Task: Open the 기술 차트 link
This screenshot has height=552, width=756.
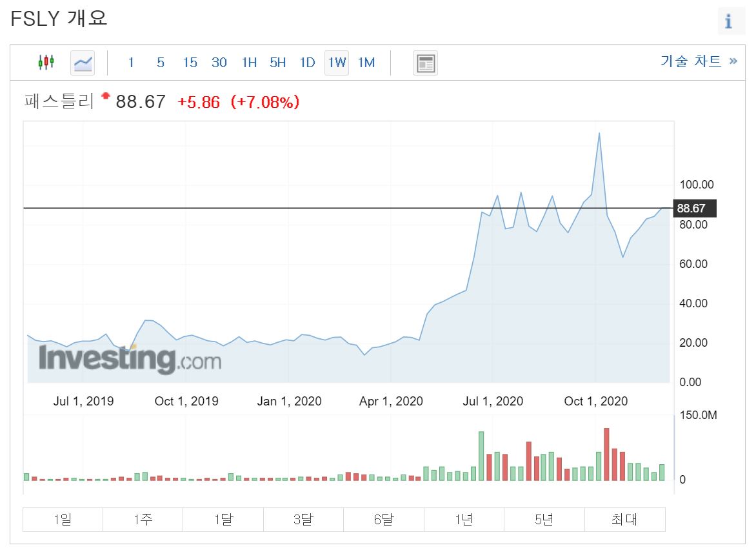Action: click(x=699, y=61)
